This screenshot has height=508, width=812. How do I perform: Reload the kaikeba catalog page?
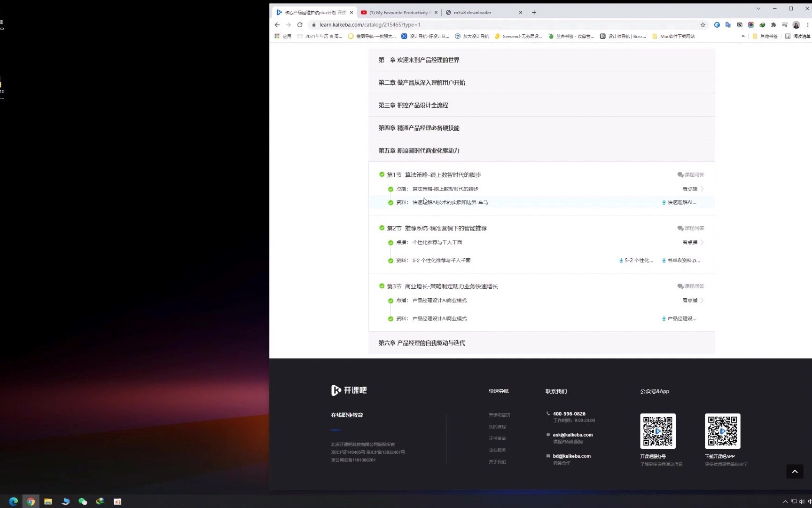pyautogui.click(x=300, y=25)
